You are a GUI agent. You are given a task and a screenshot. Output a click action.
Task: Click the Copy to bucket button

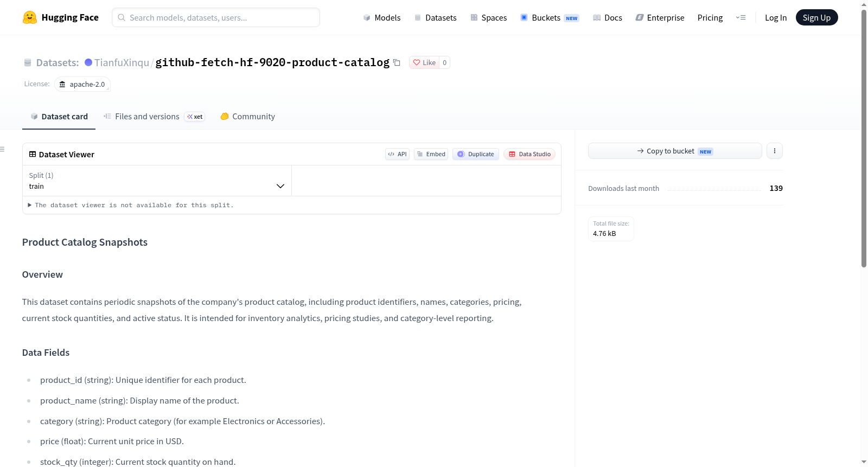coord(675,151)
